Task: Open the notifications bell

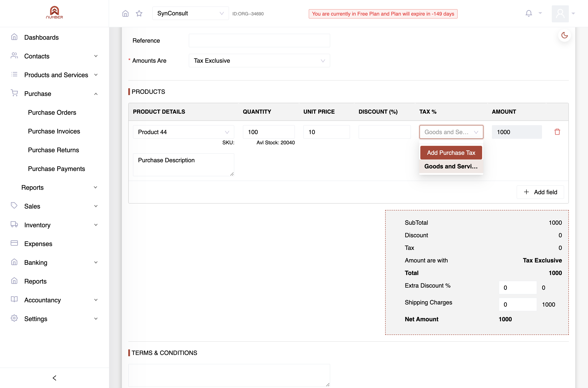Action: 529,13
